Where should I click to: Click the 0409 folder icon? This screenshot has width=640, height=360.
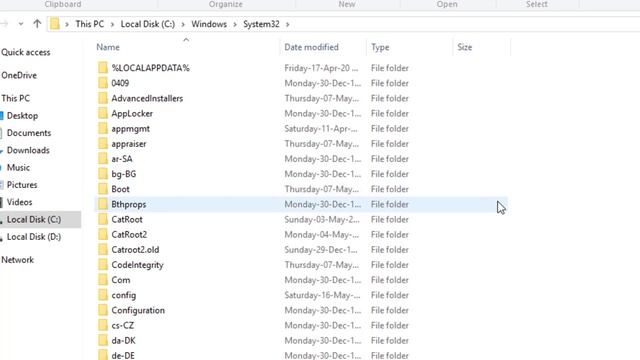click(103, 83)
